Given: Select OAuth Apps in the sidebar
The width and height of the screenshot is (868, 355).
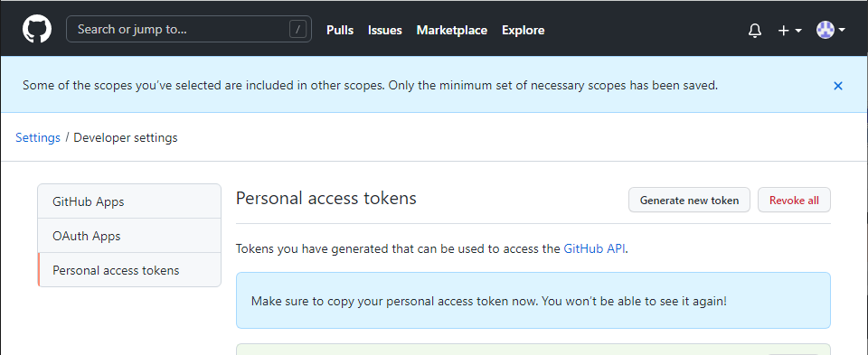Looking at the screenshot, I should coord(129,236).
